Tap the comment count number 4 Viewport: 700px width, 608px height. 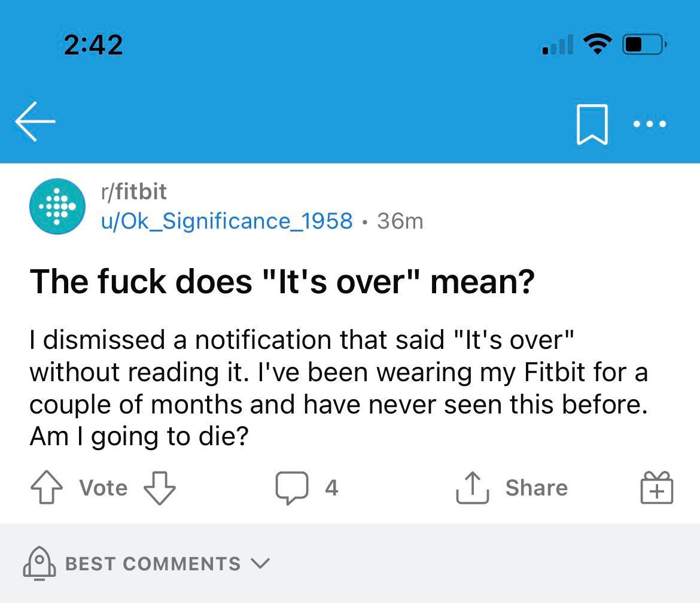pos(331,488)
